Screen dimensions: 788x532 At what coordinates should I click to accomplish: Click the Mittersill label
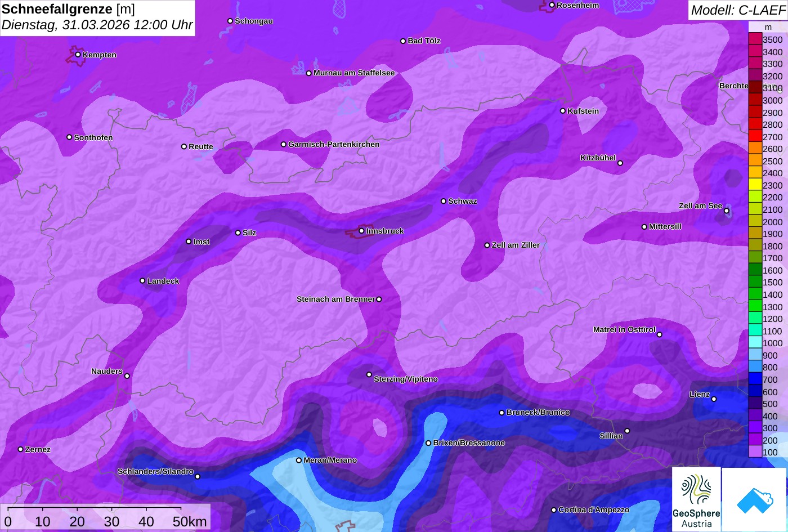[x=665, y=226]
